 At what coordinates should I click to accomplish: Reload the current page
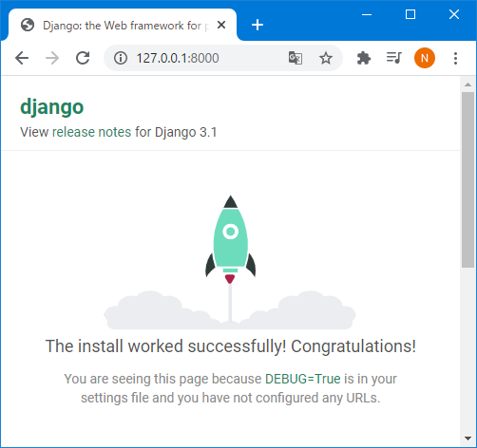point(83,58)
